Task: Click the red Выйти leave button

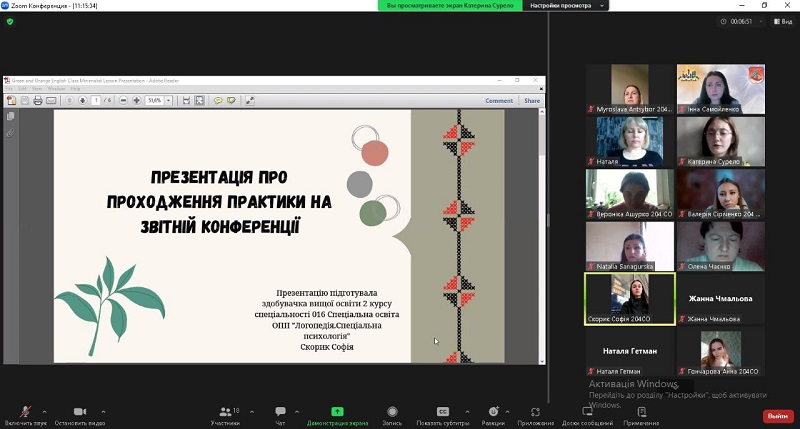Action: tap(776, 415)
